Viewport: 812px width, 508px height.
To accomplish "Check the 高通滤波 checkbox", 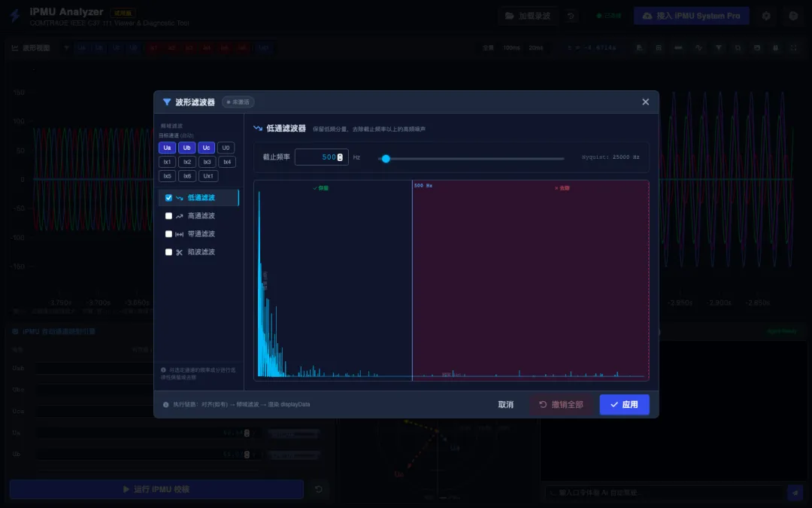I will coord(168,216).
